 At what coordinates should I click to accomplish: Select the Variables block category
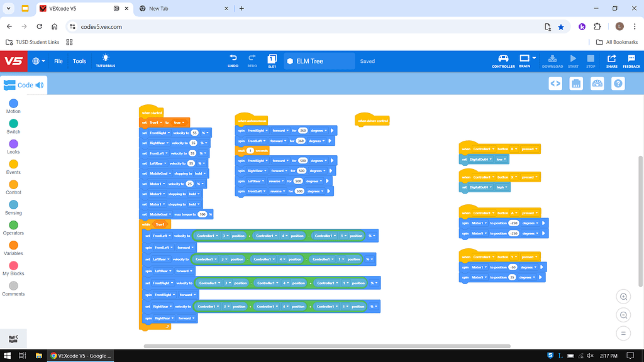coord(13,248)
